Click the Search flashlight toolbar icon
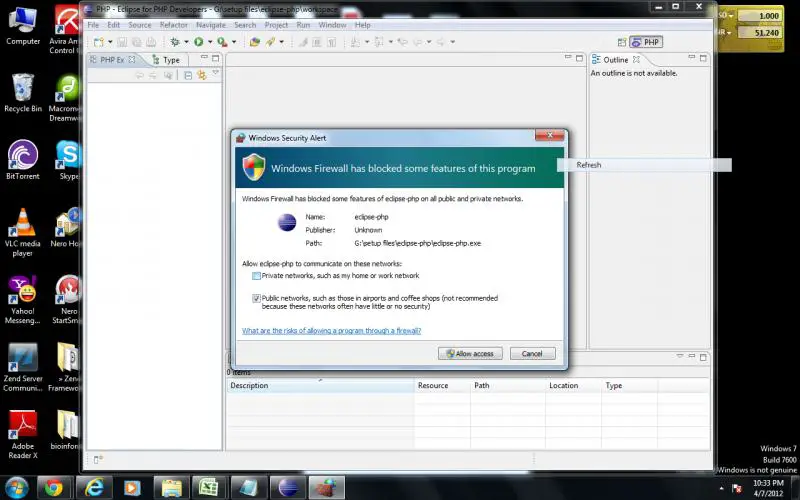This screenshot has height=500, width=800. tap(270, 42)
